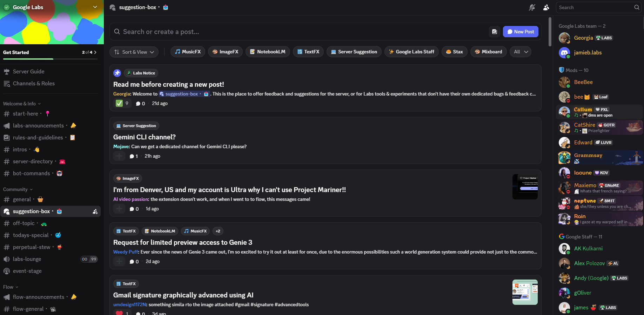Click add members icon beside suggestion-box channel
The image size is (644, 315).
click(x=95, y=211)
